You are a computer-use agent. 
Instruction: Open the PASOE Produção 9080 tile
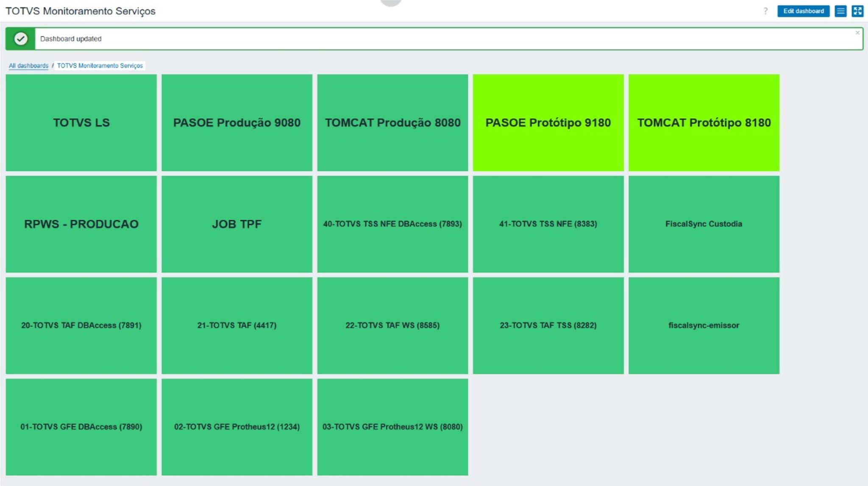click(x=237, y=122)
